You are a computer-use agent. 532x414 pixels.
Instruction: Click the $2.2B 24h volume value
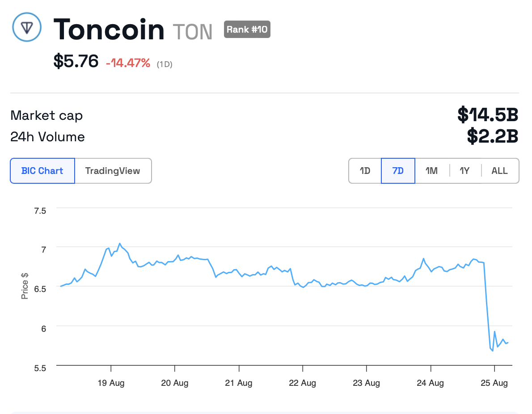(x=492, y=136)
